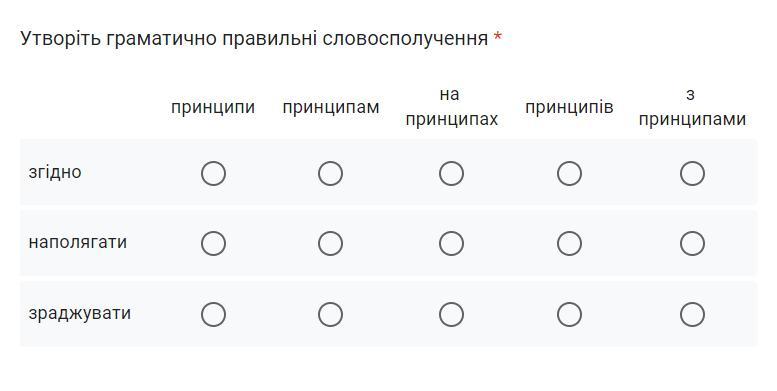The height and width of the screenshot is (391, 777).
Task: Choose 'принципи' in the 'наполягати' row
Action: click(x=213, y=243)
